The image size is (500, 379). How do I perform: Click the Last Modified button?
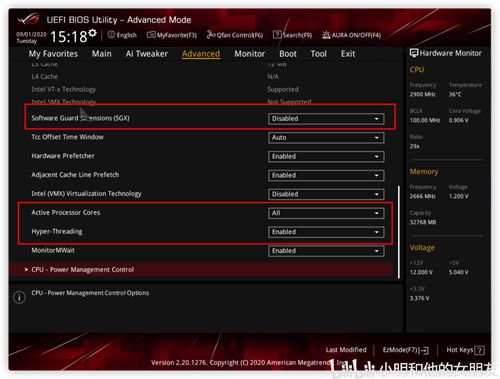346,350
